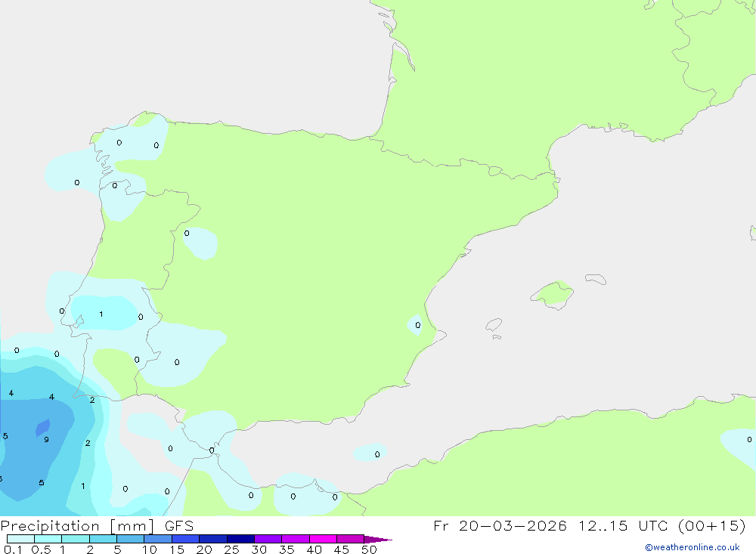Click the 10–15 mm legend swatch
The height and width of the screenshot is (554, 756).
point(158,539)
